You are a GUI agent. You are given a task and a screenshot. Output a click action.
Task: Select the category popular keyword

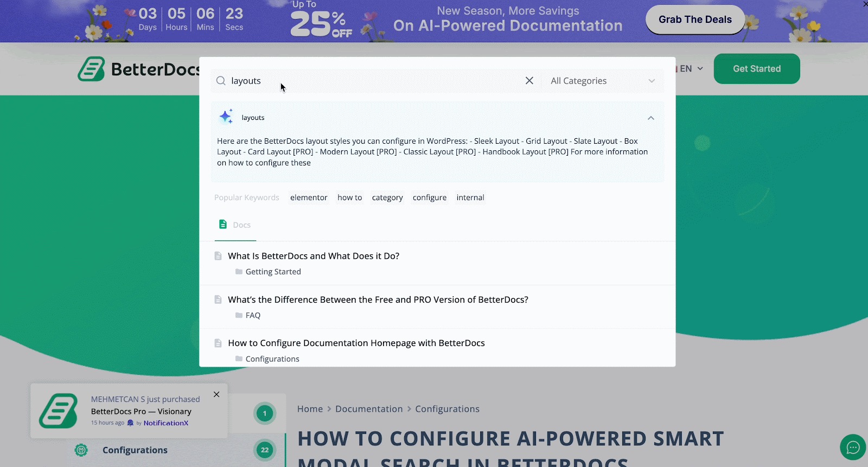click(387, 197)
